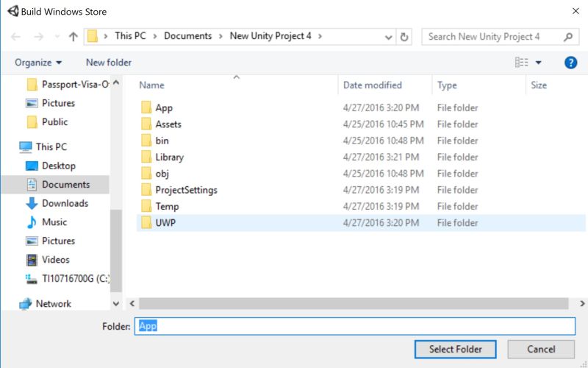Select New Unity Project 4 in address path
This screenshot has height=368, width=588.
[x=270, y=36]
